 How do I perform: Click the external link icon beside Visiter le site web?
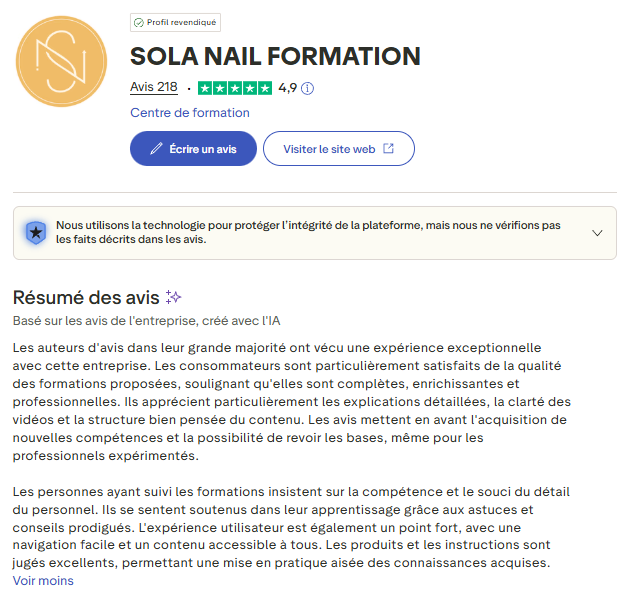coord(389,149)
